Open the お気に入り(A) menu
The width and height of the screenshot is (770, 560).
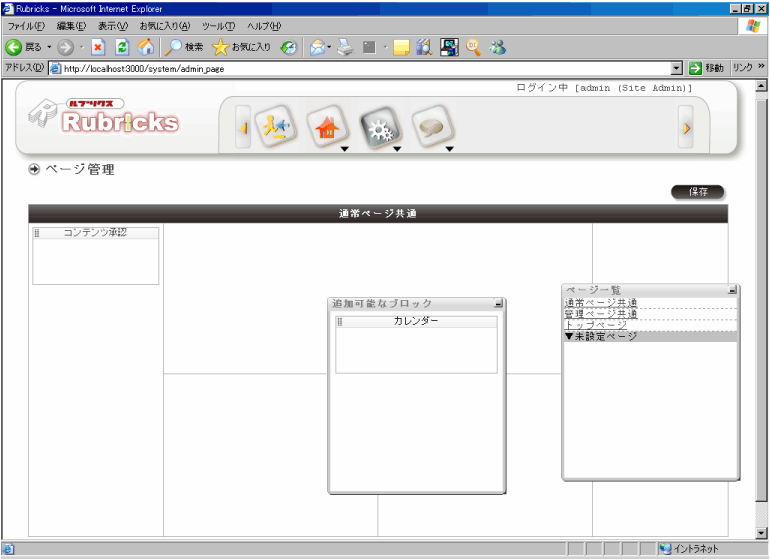tap(164, 26)
